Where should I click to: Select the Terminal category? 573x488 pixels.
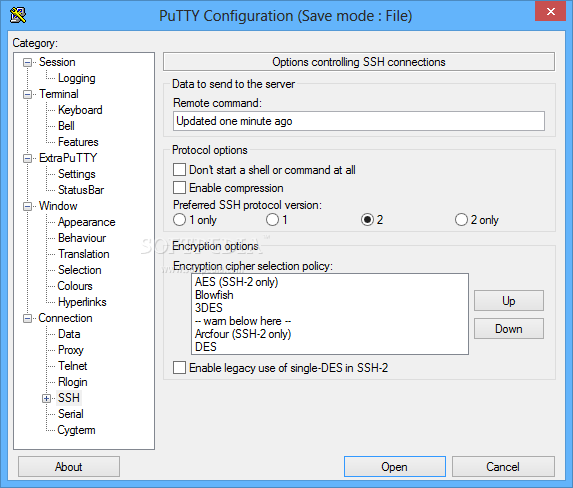pos(59,94)
